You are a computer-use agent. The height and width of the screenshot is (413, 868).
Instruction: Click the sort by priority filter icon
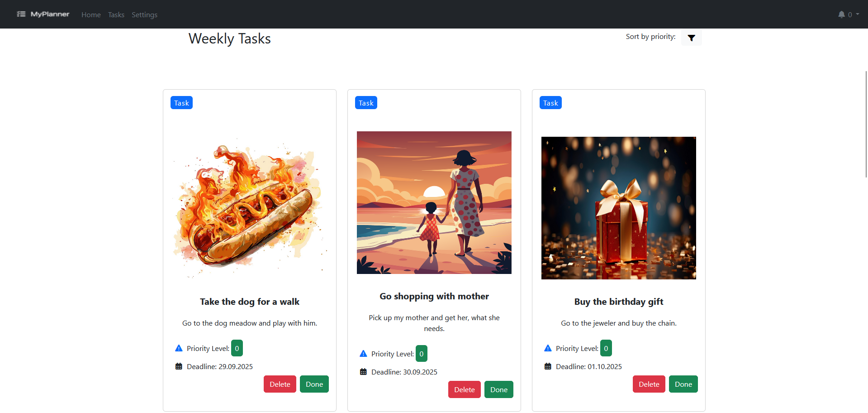[691, 38]
